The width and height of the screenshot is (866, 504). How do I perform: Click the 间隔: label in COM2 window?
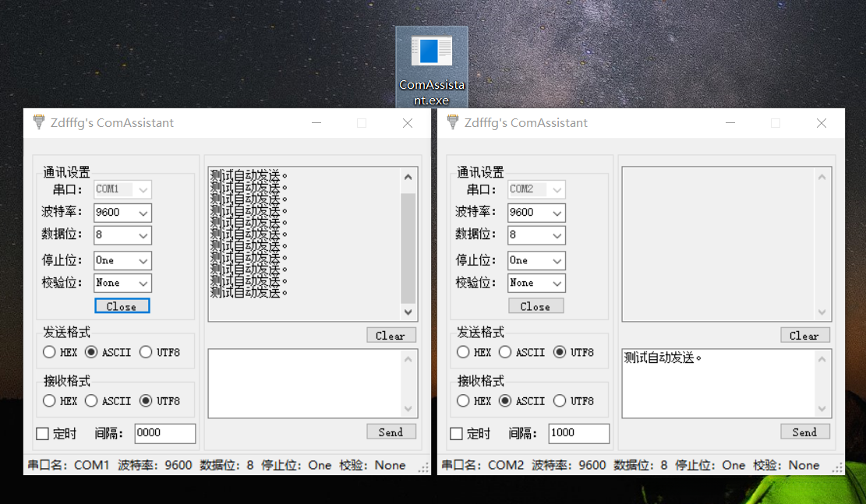[522, 433]
